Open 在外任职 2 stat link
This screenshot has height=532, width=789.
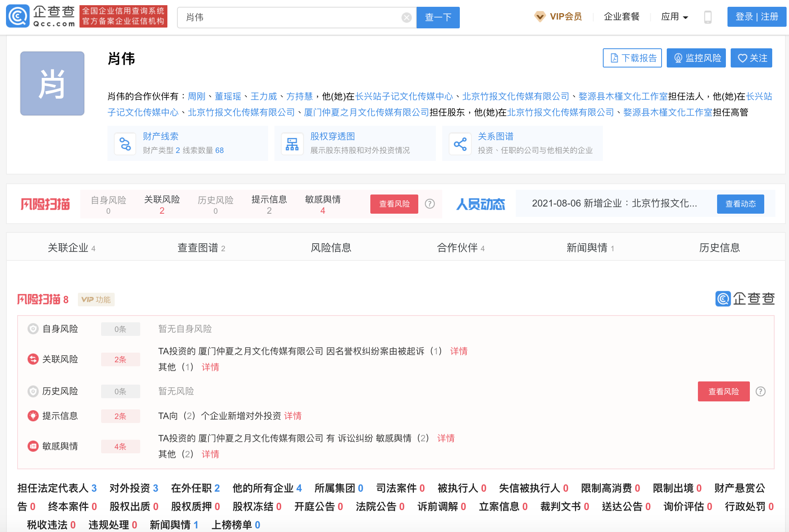tap(195, 488)
